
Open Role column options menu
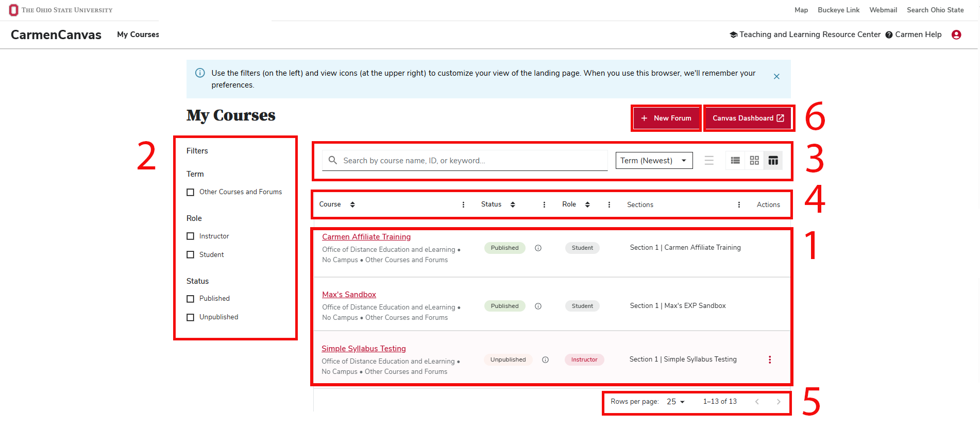[x=609, y=204]
